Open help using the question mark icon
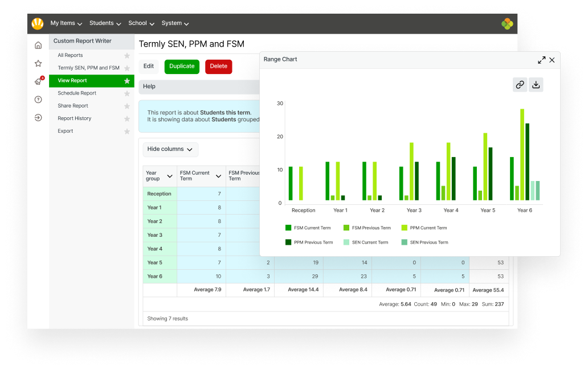The width and height of the screenshot is (588, 370). click(x=38, y=99)
